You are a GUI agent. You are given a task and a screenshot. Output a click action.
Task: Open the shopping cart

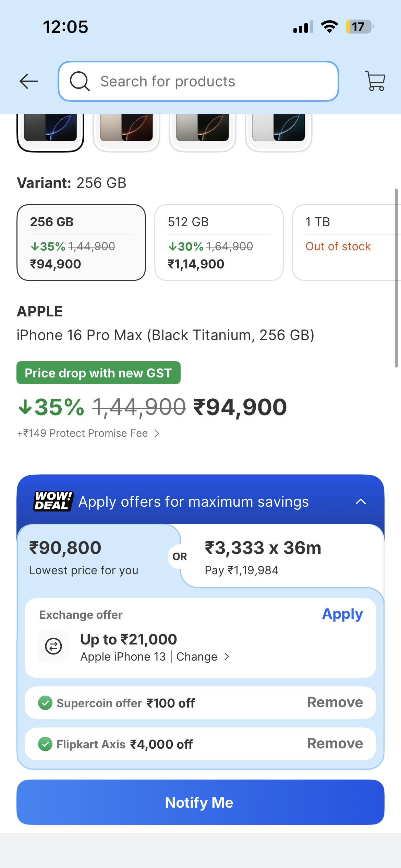point(375,81)
